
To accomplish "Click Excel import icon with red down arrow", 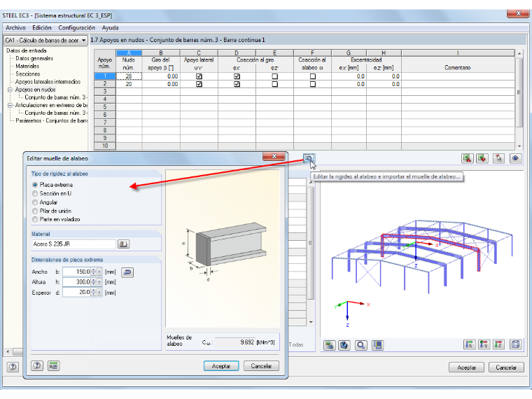I will click(x=482, y=158).
